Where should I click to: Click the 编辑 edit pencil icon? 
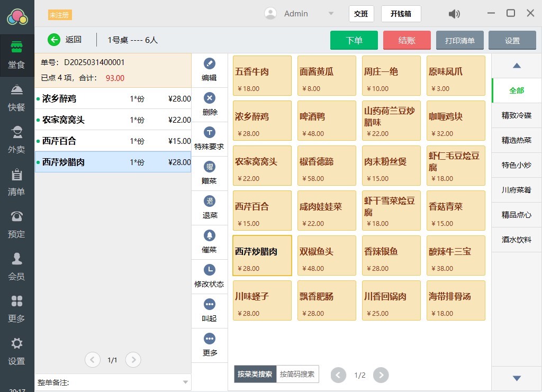point(210,64)
